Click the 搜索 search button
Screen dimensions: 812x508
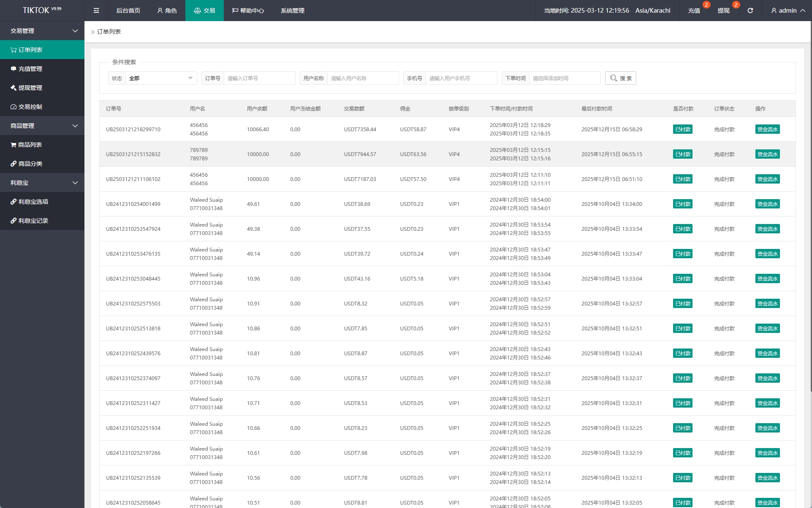pos(620,78)
